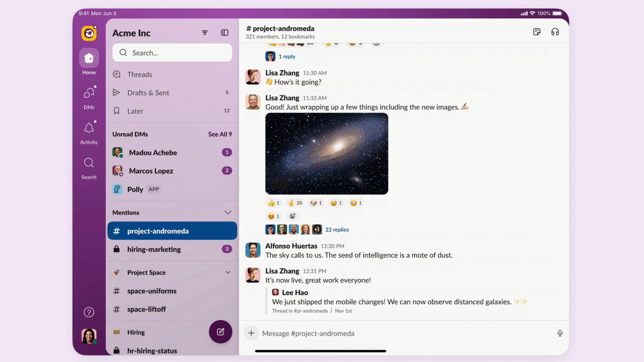Collapse the Project Space section chevron
This screenshot has height=362, width=644.
pos(228,272)
